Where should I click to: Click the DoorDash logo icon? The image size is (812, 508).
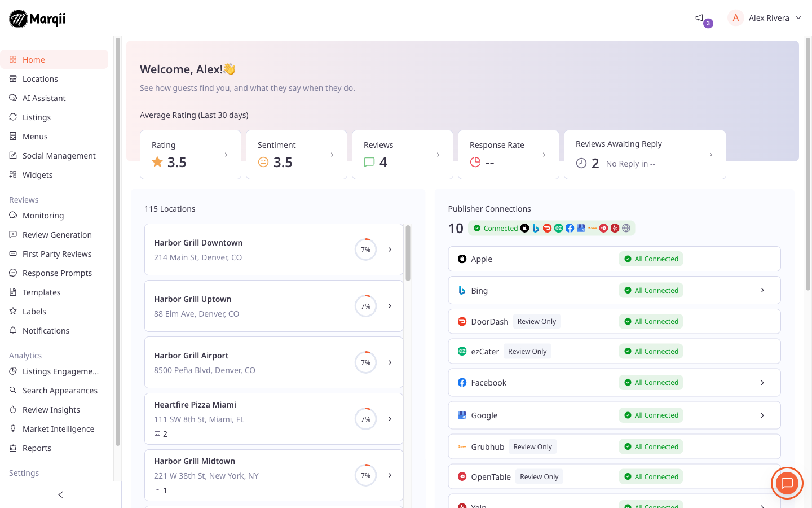tap(462, 322)
